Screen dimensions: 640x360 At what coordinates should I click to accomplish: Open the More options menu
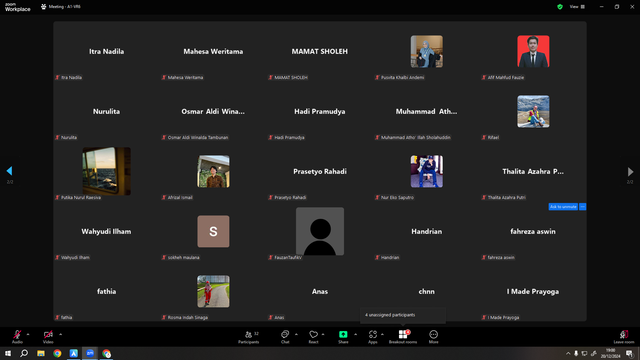point(433,336)
